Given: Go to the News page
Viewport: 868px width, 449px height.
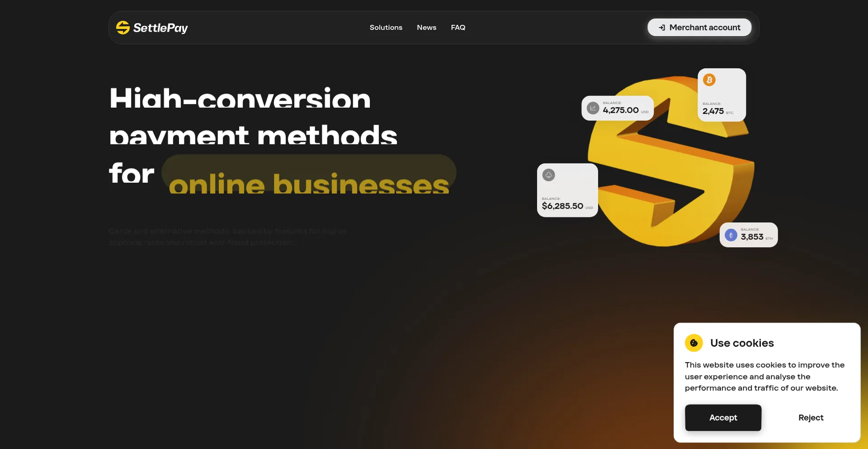Looking at the screenshot, I should pos(426,28).
